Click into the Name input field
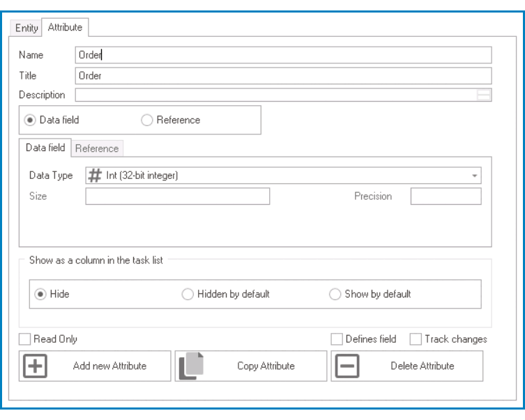This screenshot has width=525, height=420. [283, 55]
